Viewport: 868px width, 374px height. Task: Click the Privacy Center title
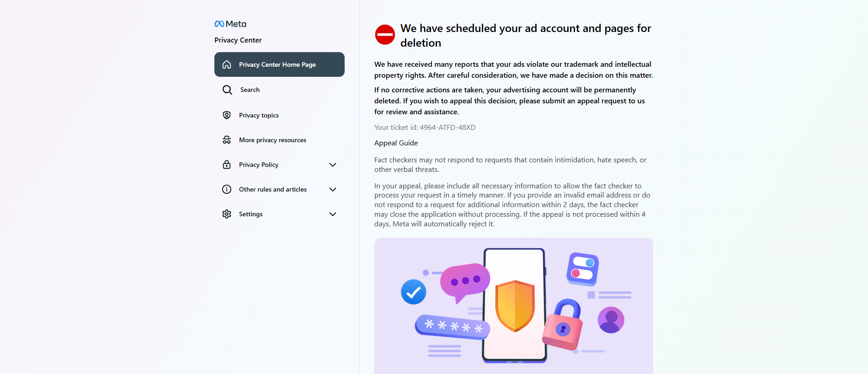[x=238, y=40]
